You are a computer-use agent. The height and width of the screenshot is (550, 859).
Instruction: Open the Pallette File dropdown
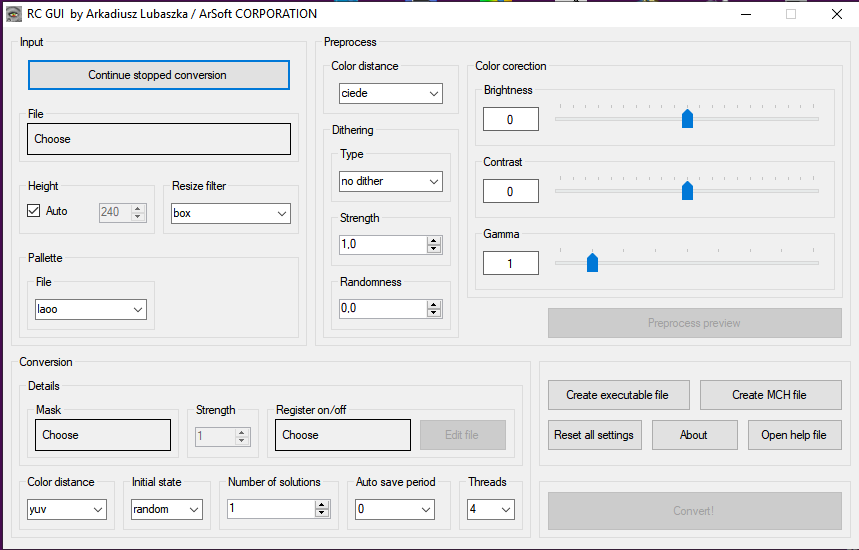tap(91, 310)
